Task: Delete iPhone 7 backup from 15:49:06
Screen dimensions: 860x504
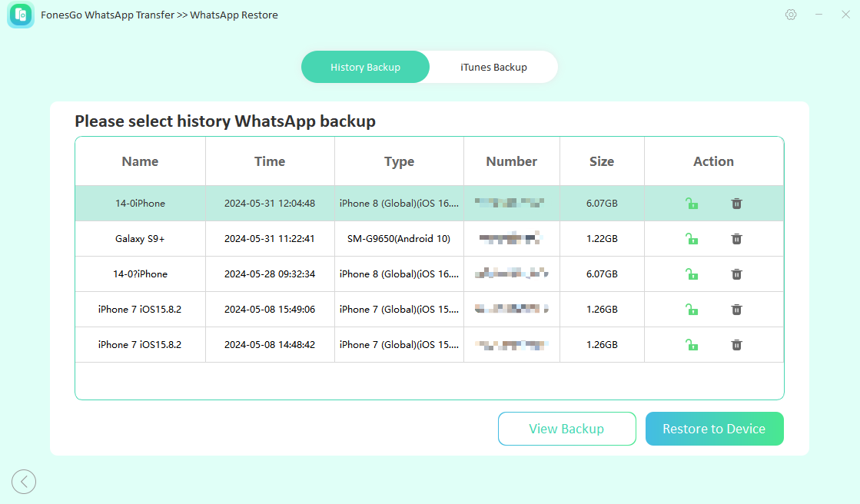Action: [x=736, y=310]
